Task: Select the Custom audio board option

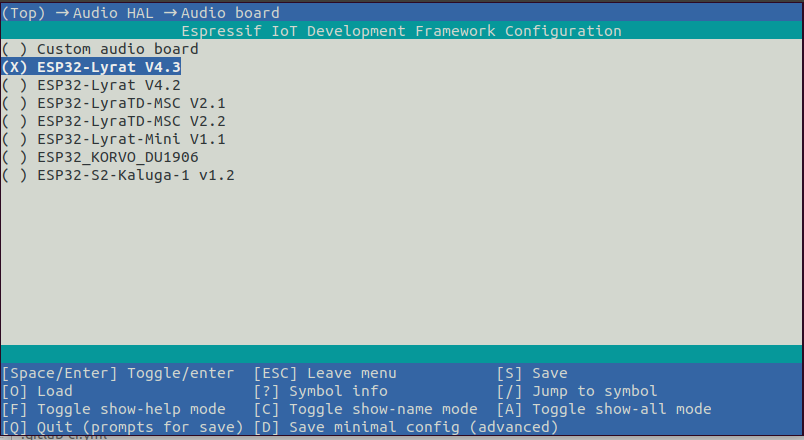Action: (115, 48)
